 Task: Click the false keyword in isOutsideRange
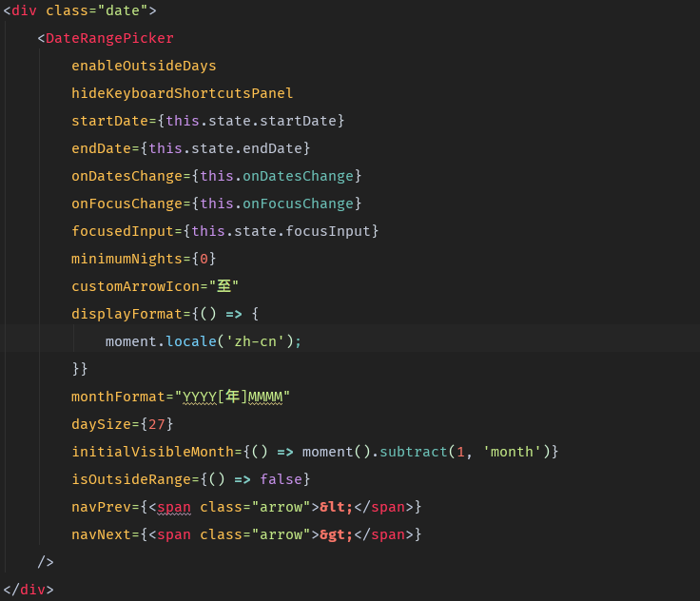click(x=281, y=479)
